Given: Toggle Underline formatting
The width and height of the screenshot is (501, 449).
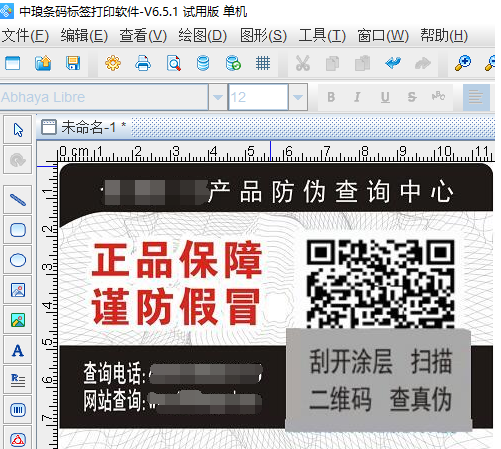Looking at the screenshot, I should click(385, 97).
